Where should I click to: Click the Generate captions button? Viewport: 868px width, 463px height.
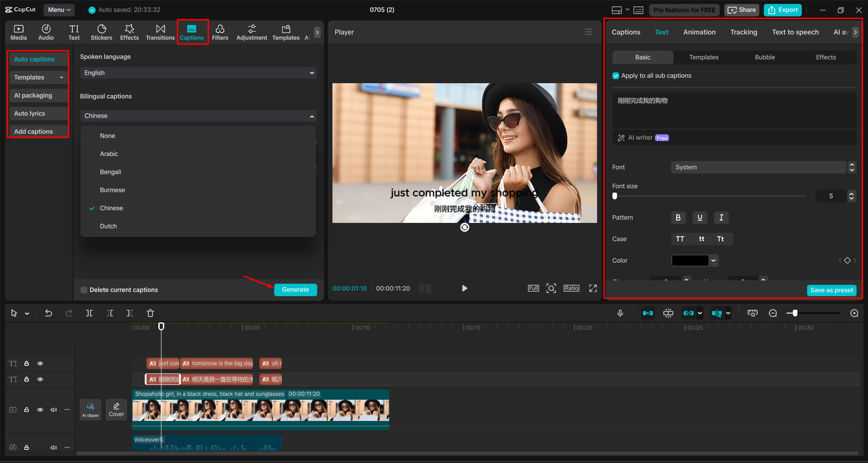tap(295, 289)
